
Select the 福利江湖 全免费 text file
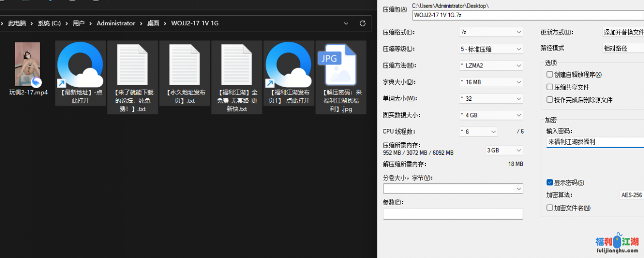pyautogui.click(x=236, y=66)
